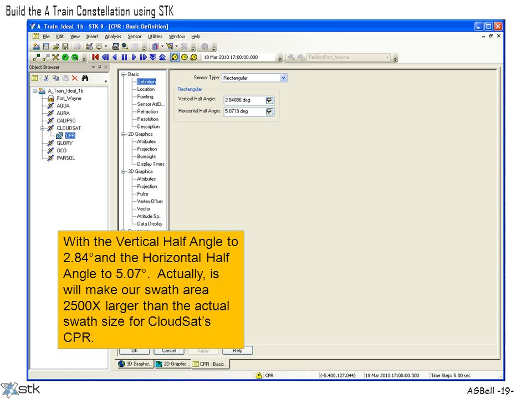Open the Vertical Half Angle unit button
The width and height of the screenshot is (532, 399).
(270, 100)
